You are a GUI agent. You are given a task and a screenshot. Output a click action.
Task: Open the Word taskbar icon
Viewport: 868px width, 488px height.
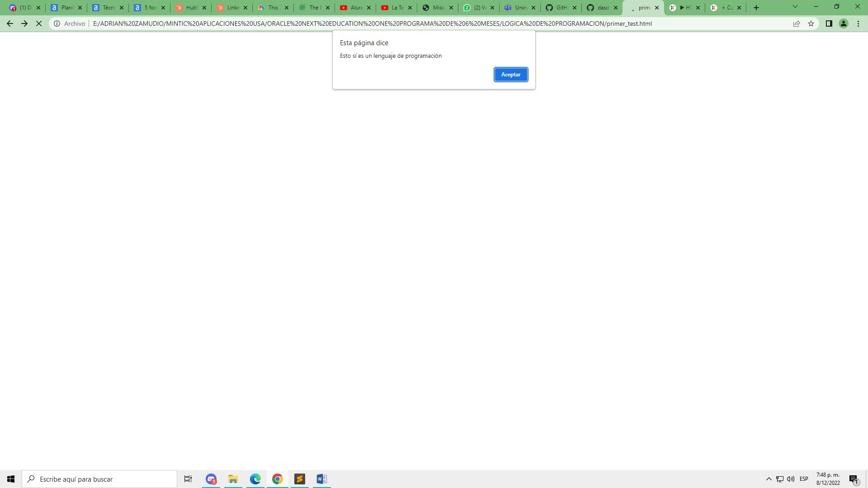click(x=322, y=479)
